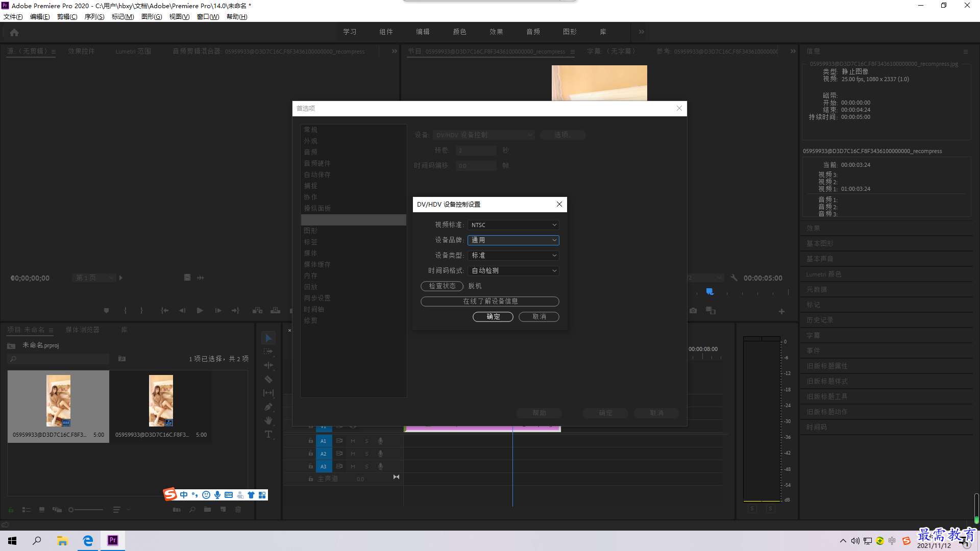The image size is (980, 551).
Task: Click the 在线了解设备信息 button
Action: 490,302
